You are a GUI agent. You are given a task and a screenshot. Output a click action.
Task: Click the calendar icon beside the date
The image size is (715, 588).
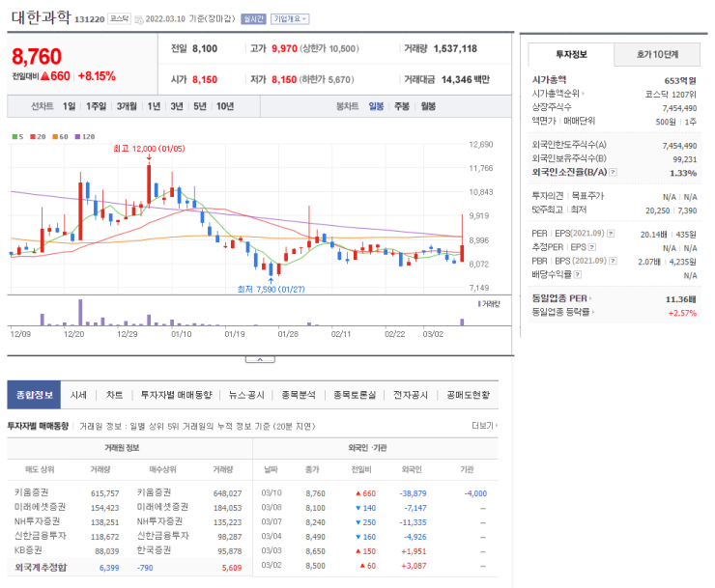[139, 19]
